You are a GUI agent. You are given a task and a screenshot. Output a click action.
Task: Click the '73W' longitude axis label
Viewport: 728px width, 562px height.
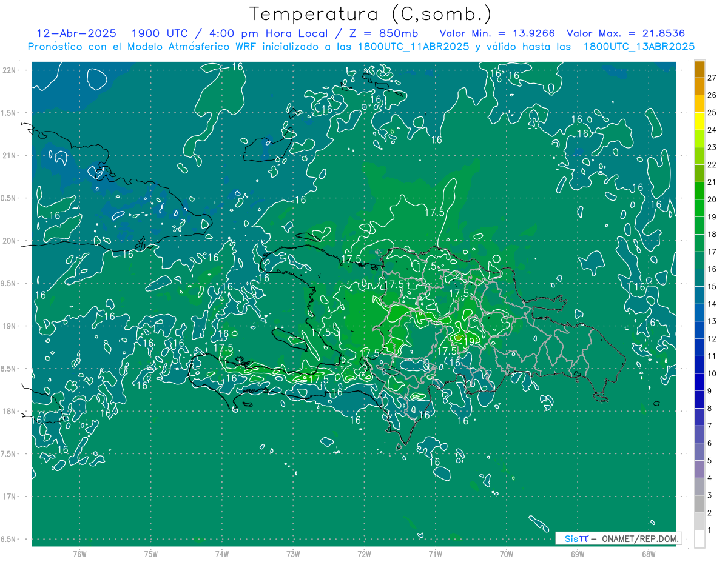pyautogui.click(x=293, y=554)
